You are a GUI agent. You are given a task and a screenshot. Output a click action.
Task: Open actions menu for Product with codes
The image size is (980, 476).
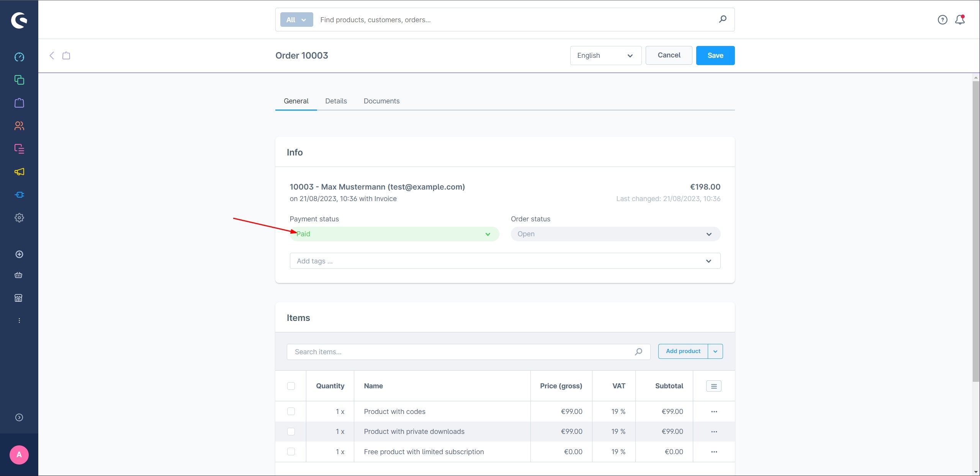714,412
